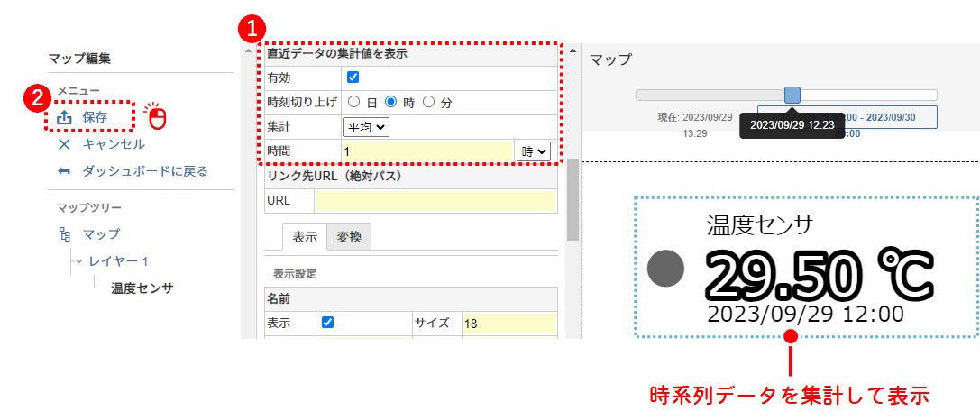Select レイヤー 1 in the tree
Image resolution: width=980 pixels, height=420 pixels.
click(x=118, y=261)
